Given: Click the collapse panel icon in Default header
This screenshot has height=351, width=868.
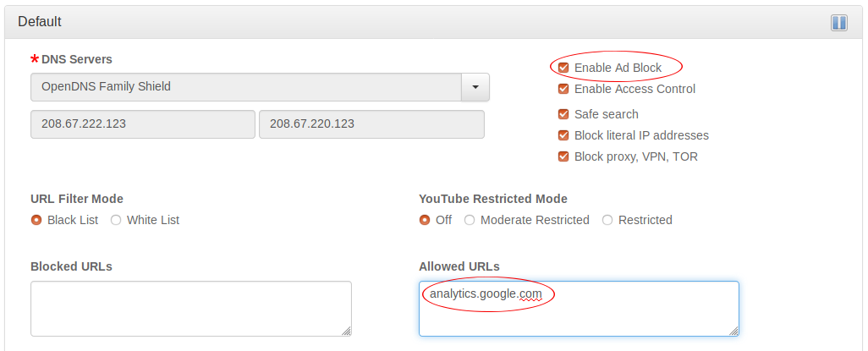Looking at the screenshot, I should 838,23.
